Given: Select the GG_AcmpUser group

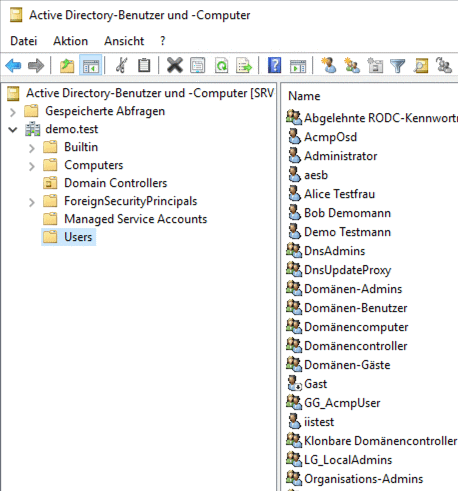Looking at the screenshot, I should (342, 403).
